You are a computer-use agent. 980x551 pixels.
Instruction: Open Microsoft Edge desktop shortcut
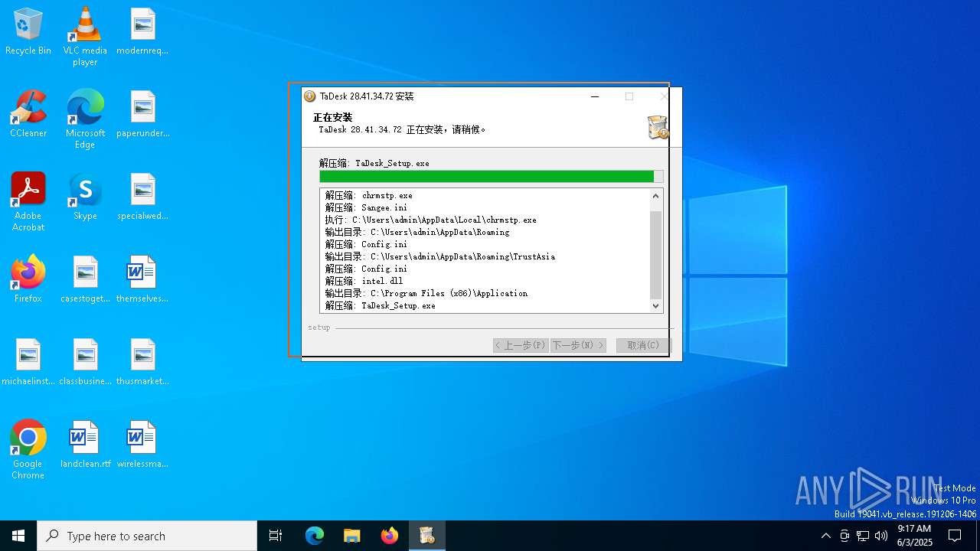85,119
